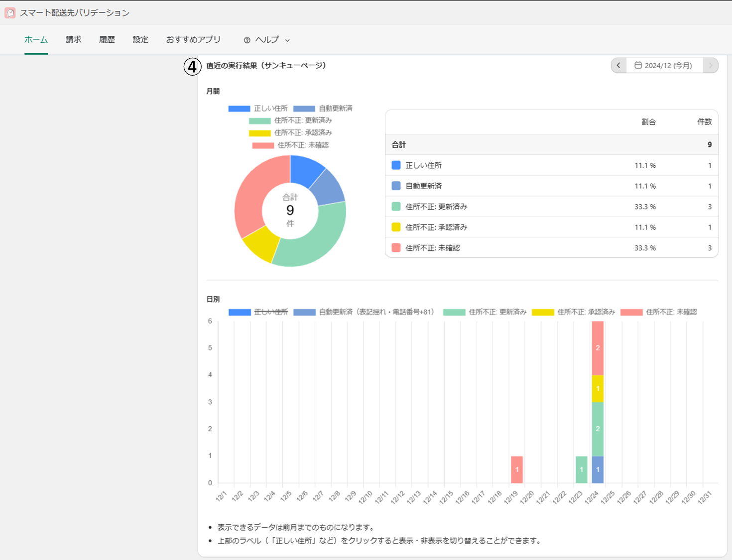The height and width of the screenshot is (560, 732).
Task: Go to previous month with left chevron
Action: (x=618, y=65)
